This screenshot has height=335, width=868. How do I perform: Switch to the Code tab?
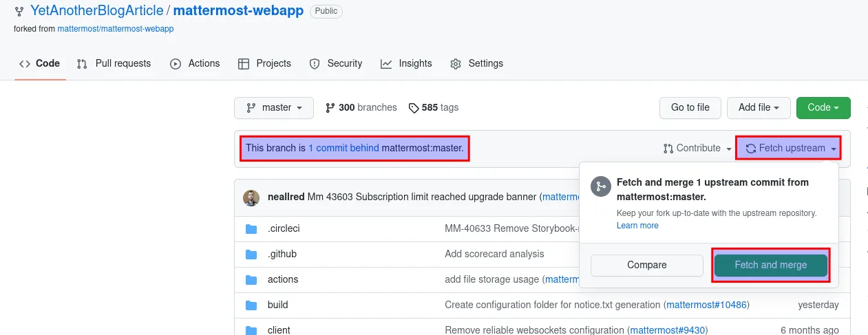coord(40,63)
